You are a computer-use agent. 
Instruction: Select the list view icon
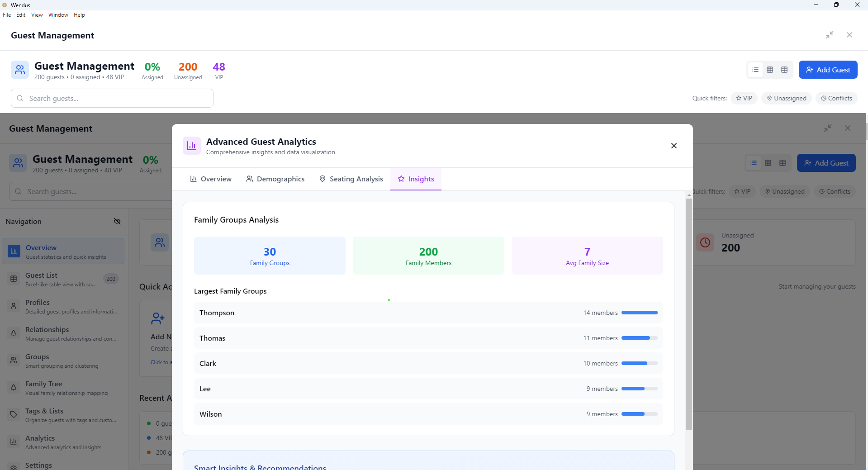(x=755, y=70)
